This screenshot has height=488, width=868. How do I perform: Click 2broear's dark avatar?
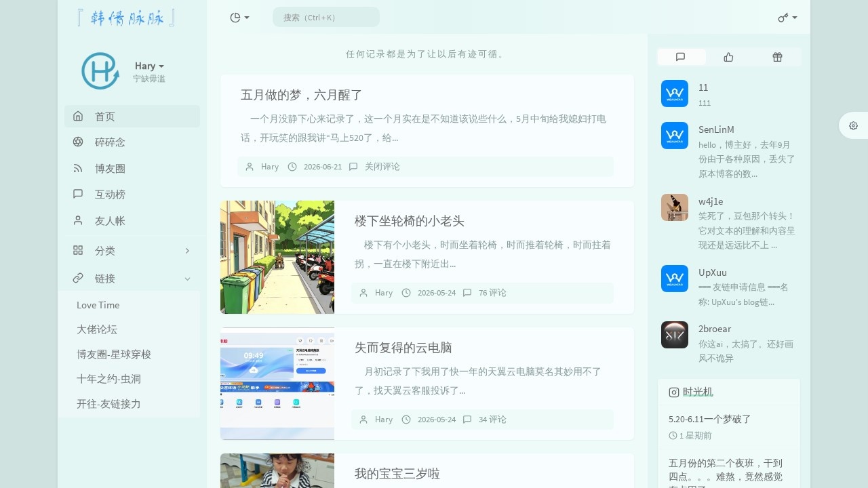click(x=675, y=335)
